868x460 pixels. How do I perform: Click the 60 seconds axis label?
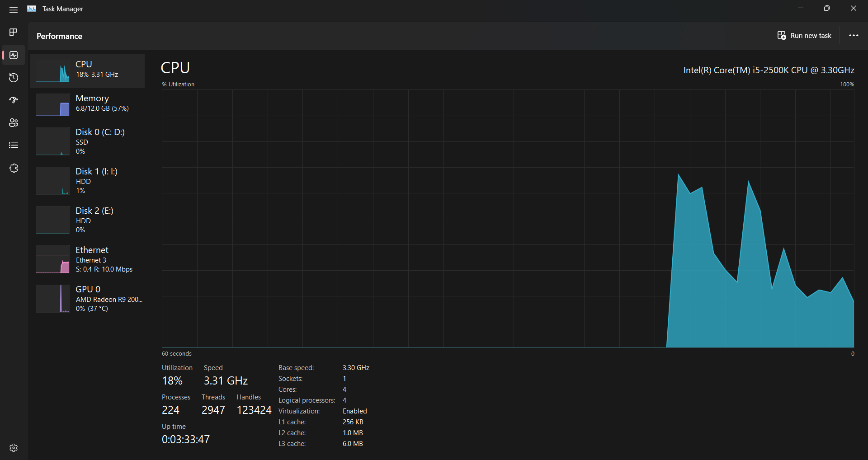177,354
